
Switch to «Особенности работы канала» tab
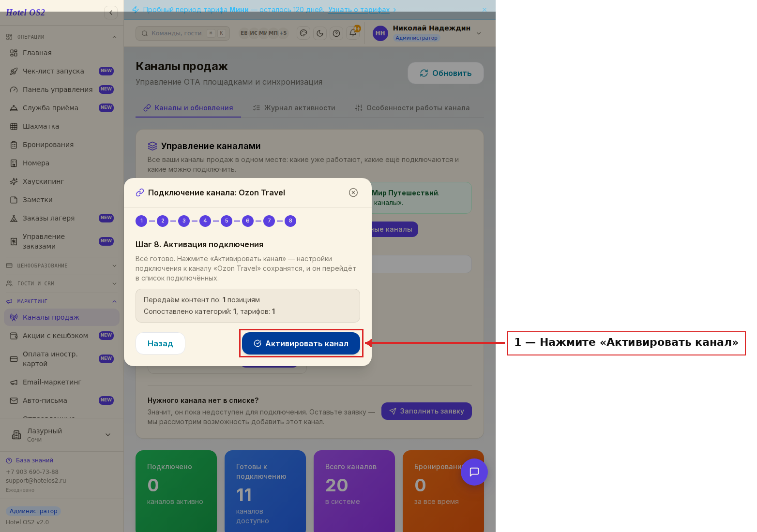point(412,108)
